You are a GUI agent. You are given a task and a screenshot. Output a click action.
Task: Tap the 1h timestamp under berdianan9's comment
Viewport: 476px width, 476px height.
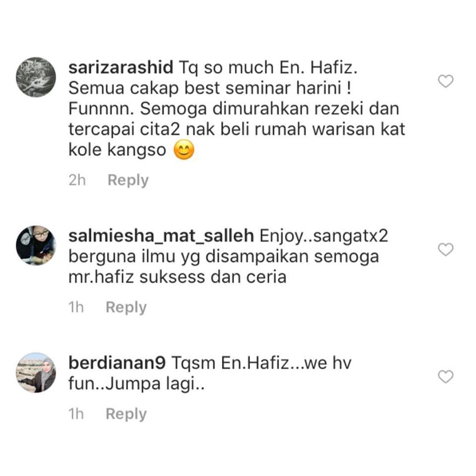(76, 414)
